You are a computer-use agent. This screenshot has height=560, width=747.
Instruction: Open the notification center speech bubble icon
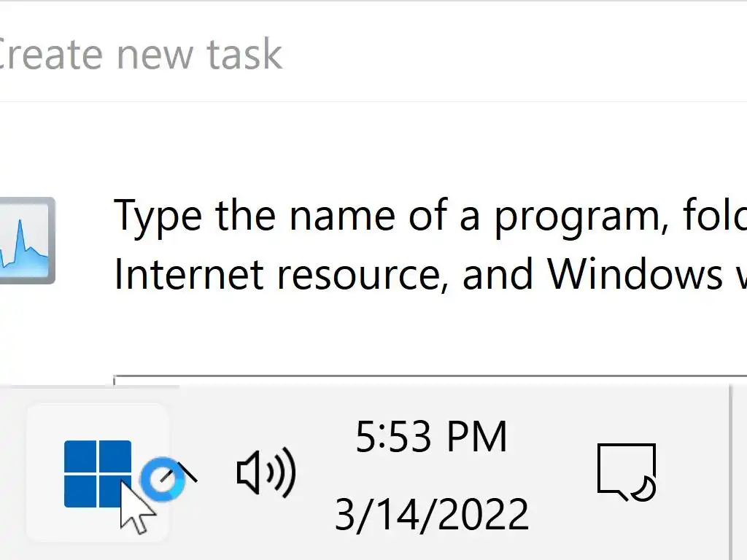pos(625,471)
